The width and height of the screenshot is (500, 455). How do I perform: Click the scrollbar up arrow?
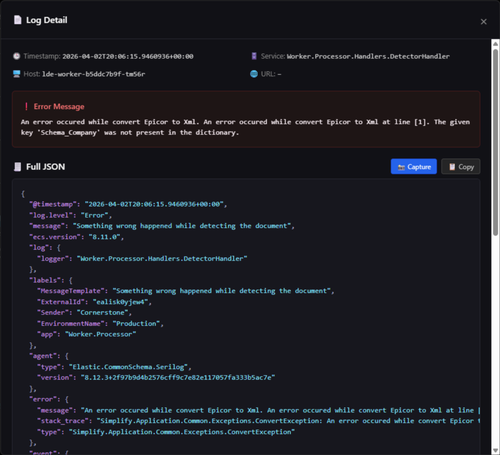pos(495,44)
